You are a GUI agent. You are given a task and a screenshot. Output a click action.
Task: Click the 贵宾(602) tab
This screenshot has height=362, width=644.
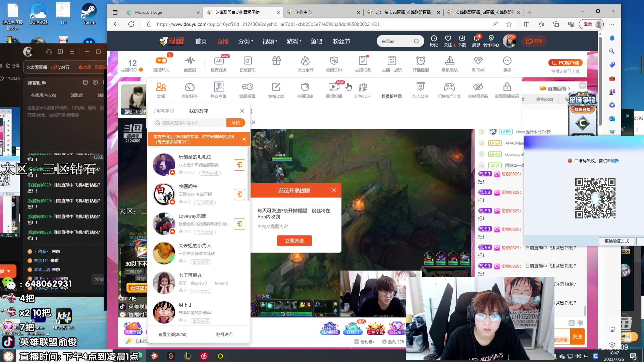(x=544, y=99)
